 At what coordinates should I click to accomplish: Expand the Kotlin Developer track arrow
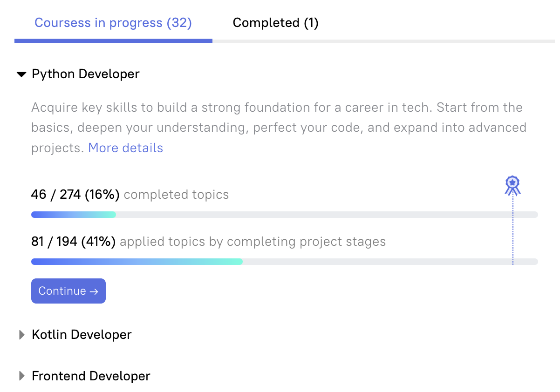(21, 335)
